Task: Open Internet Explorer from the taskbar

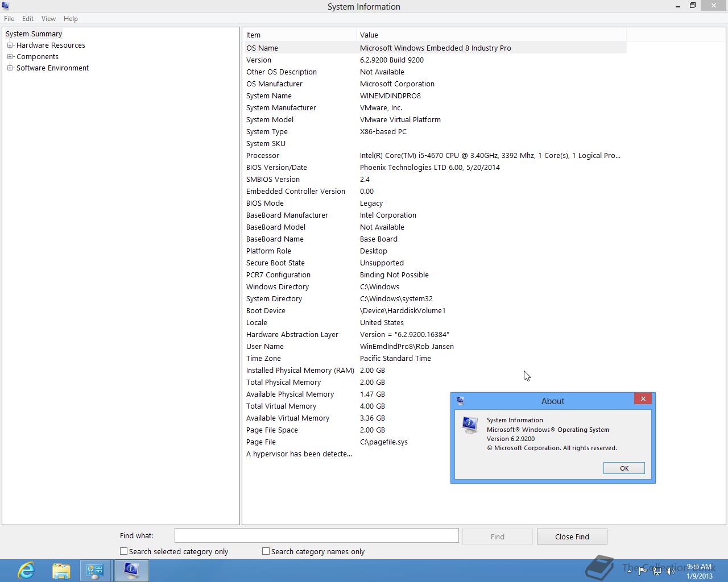Action: tap(26, 570)
